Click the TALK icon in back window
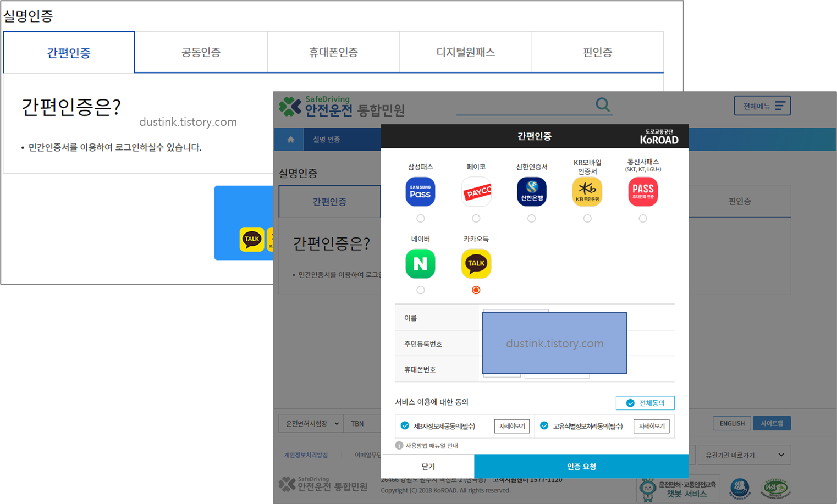The height and width of the screenshot is (504, 837). (252, 239)
